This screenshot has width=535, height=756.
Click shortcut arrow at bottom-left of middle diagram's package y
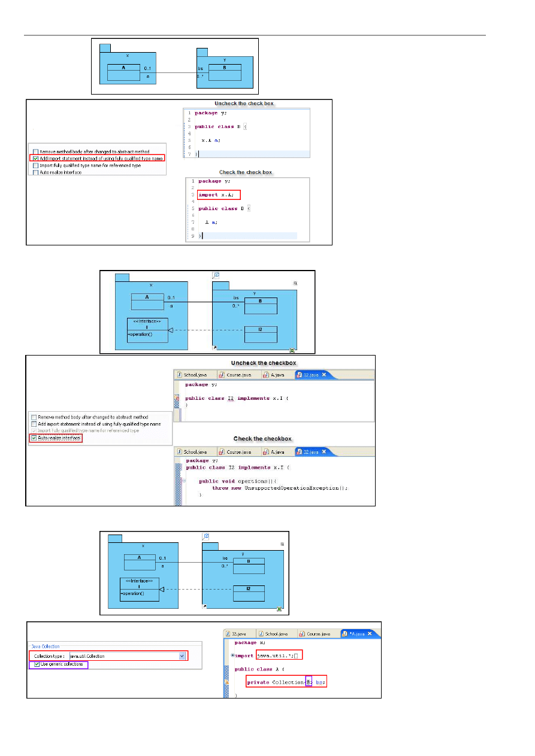point(214,347)
